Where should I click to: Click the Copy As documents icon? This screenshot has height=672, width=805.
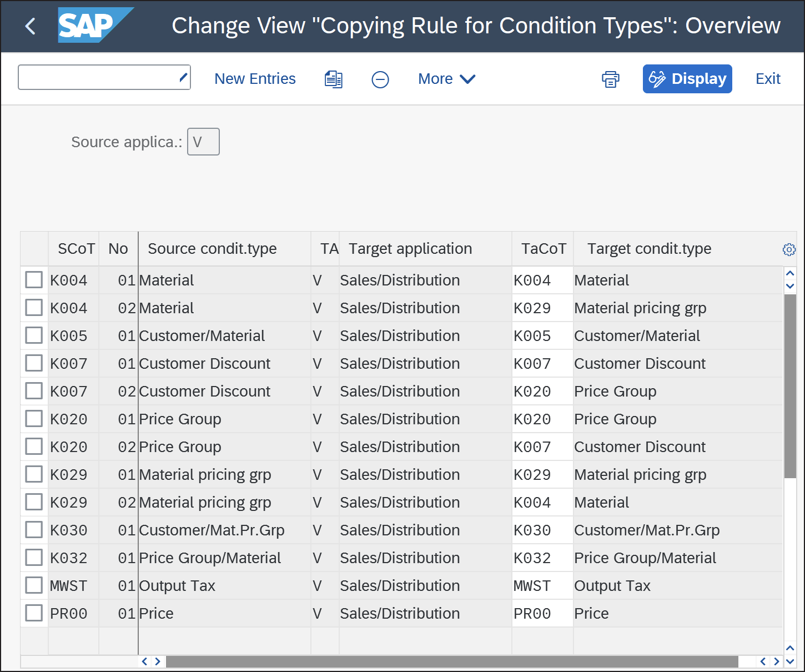(334, 79)
